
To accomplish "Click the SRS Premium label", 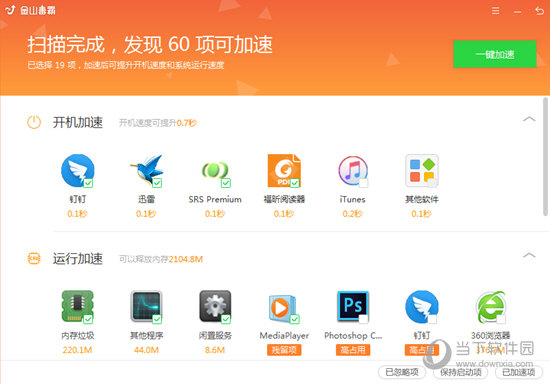I will [215, 199].
